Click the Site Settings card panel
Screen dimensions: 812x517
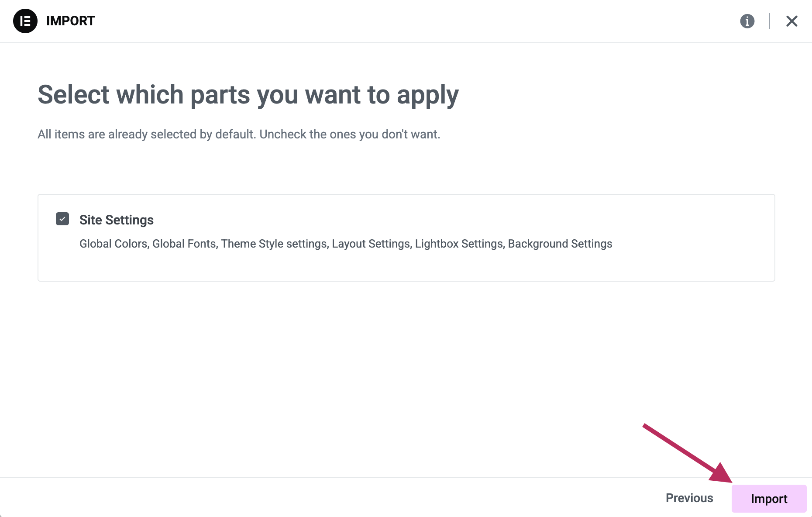[x=406, y=238]
